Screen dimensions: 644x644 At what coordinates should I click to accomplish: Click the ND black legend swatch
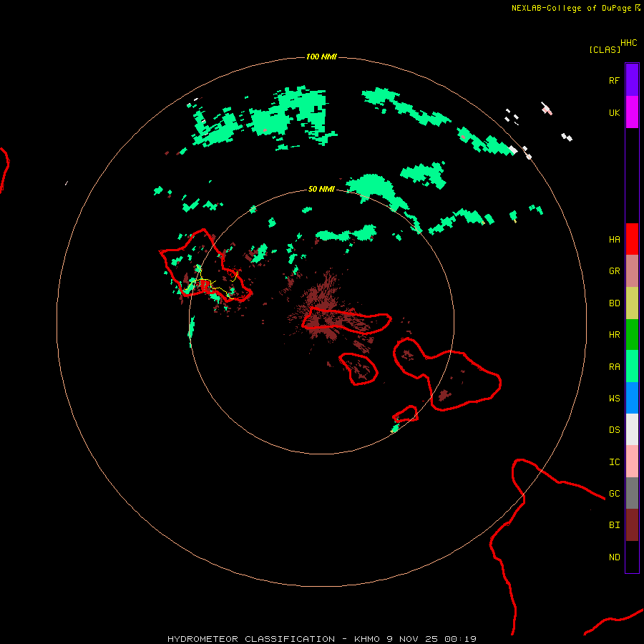point(632,557)
